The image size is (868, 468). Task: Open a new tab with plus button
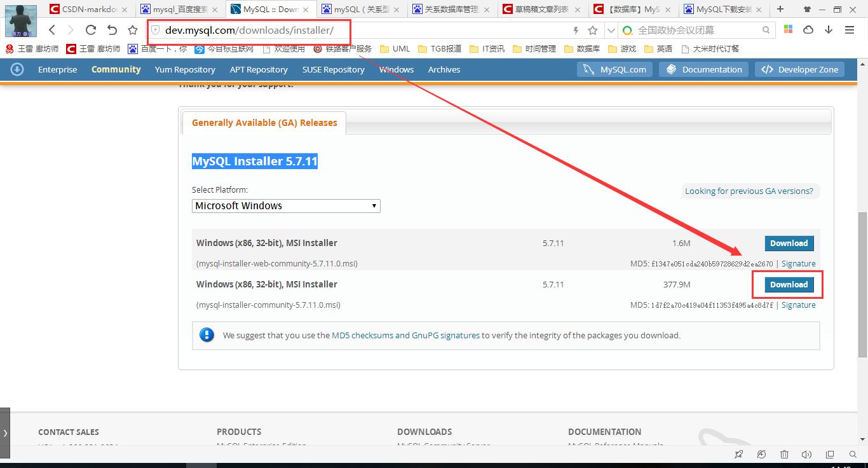780,9
